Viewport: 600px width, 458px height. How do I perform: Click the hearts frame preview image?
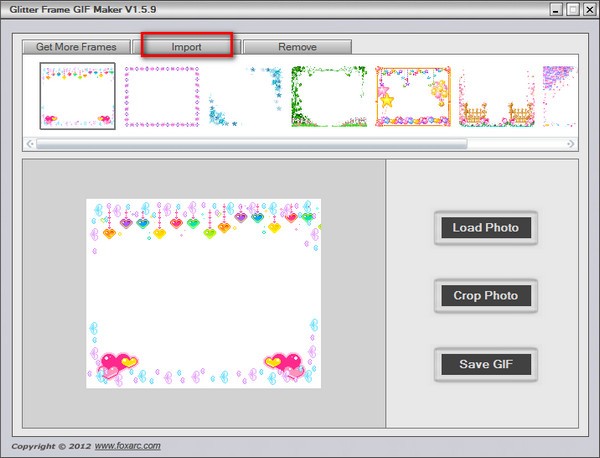pos(204,293)
